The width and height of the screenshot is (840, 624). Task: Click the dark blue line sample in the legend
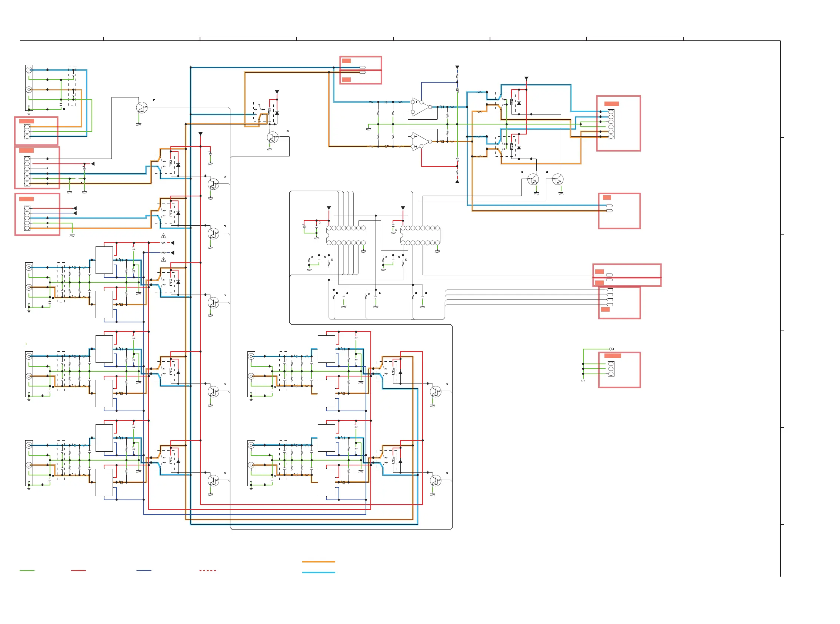coord(144,571)
